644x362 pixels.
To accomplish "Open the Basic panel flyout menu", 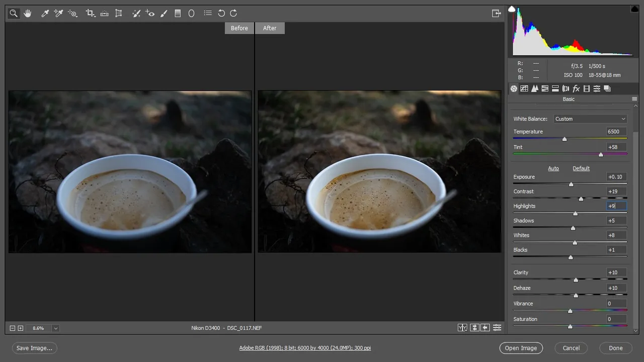I will point(634,99).
